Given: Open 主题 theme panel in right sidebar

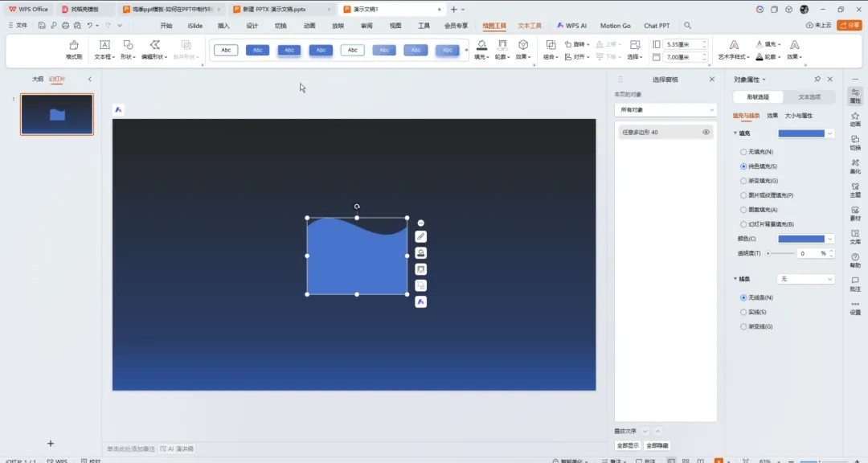Looking at the screenshot, I should point(855,190).
